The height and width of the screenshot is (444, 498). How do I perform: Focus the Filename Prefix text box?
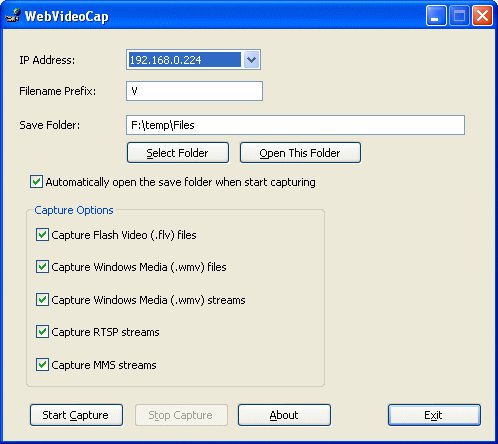(194, 91)
